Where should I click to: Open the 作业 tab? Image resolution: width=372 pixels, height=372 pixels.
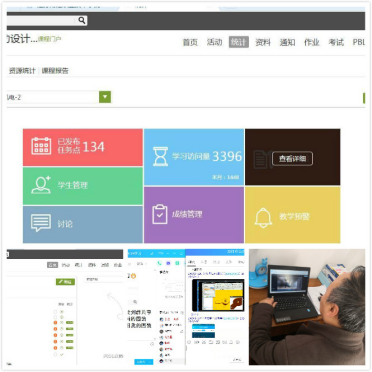point(312,42)
